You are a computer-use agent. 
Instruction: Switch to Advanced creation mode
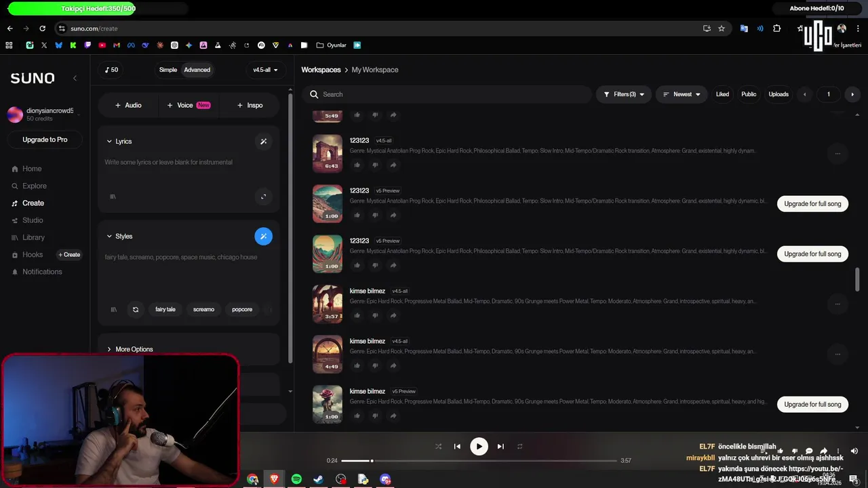197,70
